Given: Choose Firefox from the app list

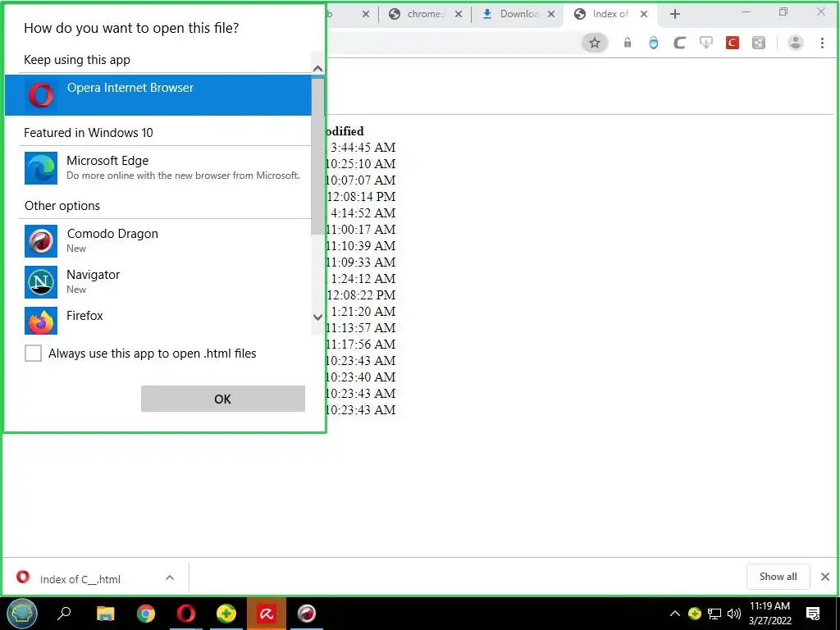Looking at the screenshot, I should click(x=165, y=321).
